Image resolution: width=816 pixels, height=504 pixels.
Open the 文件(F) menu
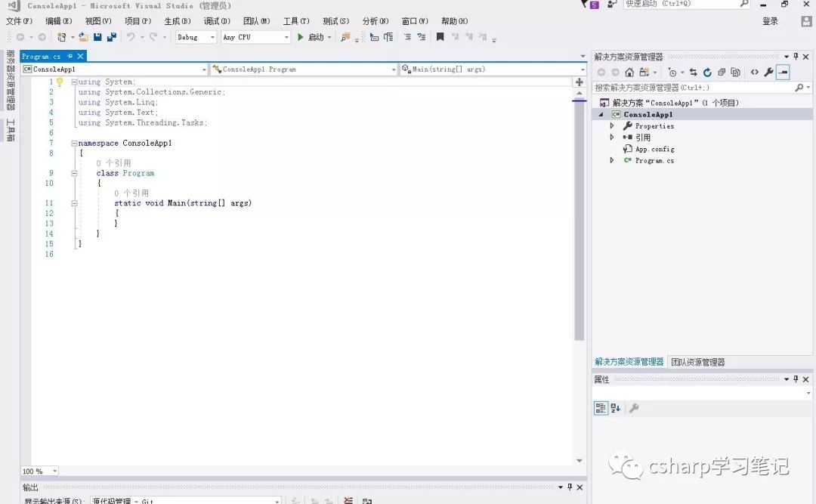tap(19, 21)
